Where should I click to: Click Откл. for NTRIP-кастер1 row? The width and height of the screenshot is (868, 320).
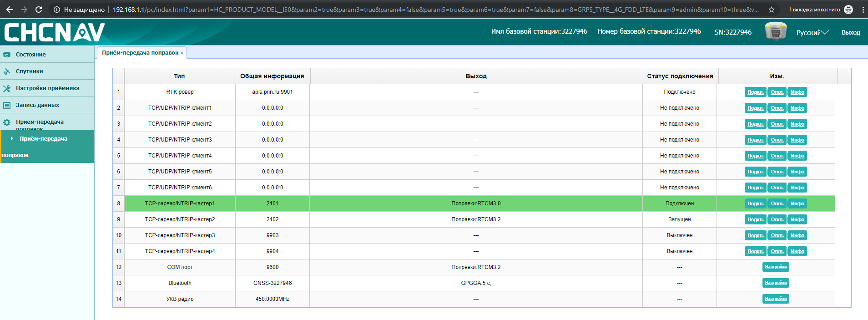tap(777, 203)
